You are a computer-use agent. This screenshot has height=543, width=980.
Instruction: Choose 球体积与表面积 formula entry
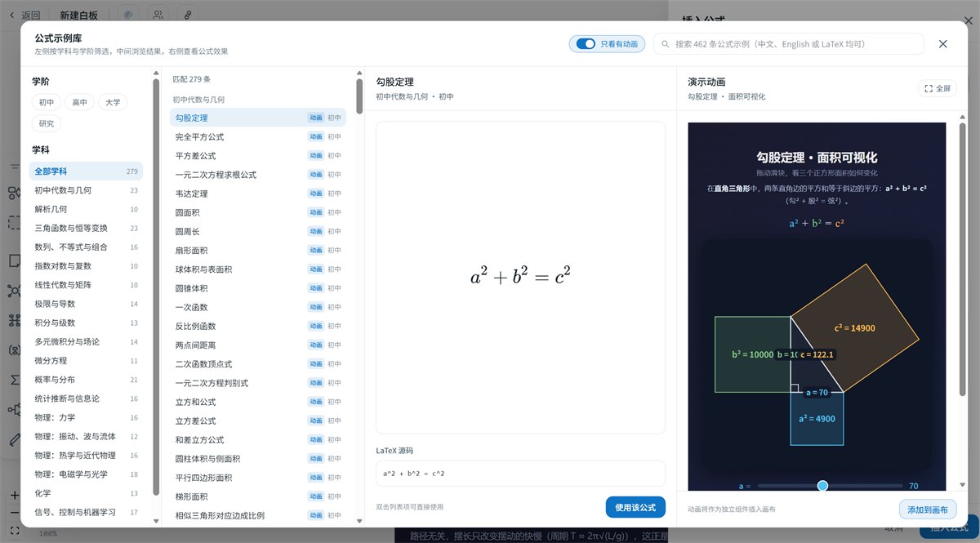coord(258,269)
